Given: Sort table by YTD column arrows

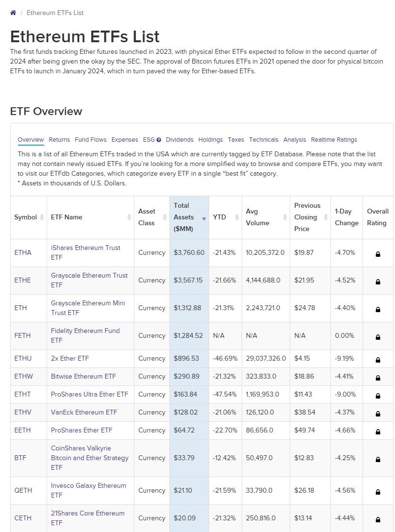Looking at the screenshot, I should coord(236,217).
